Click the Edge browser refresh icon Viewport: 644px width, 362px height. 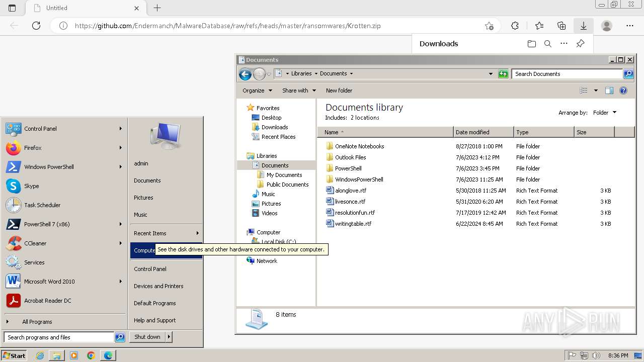[36, 26]
